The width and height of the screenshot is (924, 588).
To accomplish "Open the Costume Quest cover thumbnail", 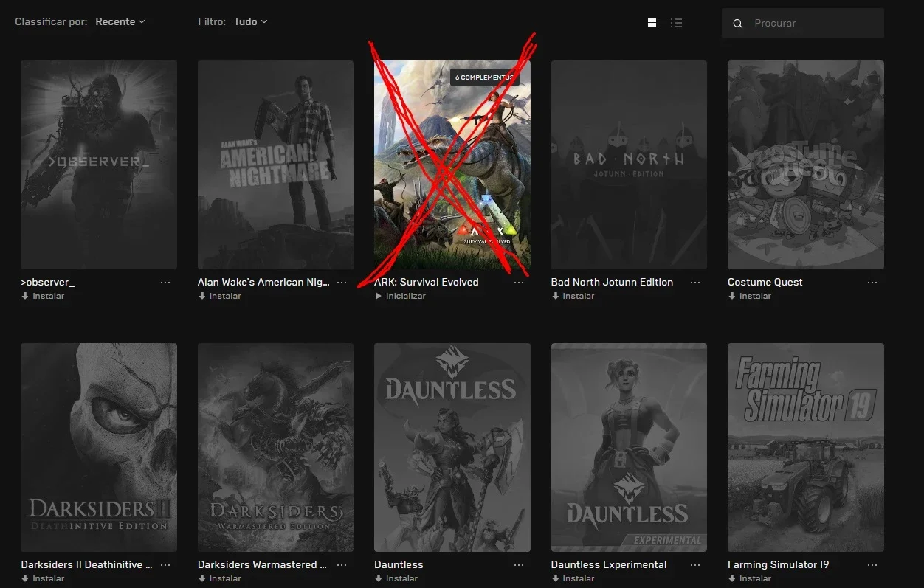I will (x=806, y=165).
